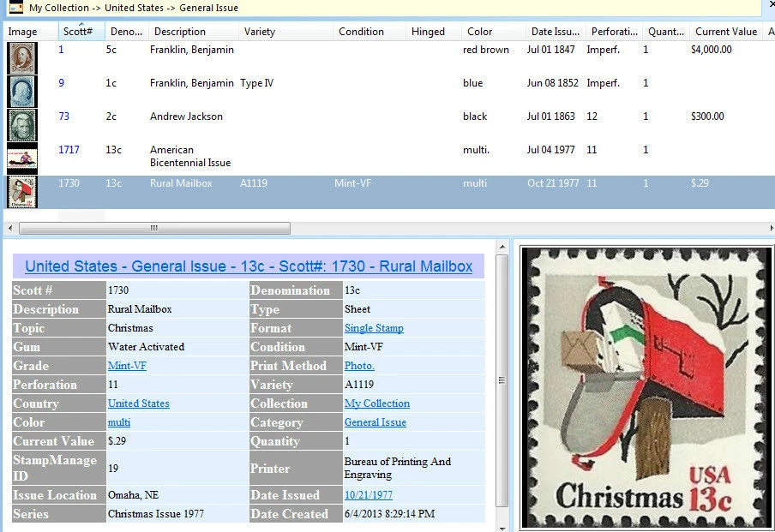This screenshot has height=532, width=775.
Task: Open the 10/21/1977 Date Issued link
Action: (368, 496)
